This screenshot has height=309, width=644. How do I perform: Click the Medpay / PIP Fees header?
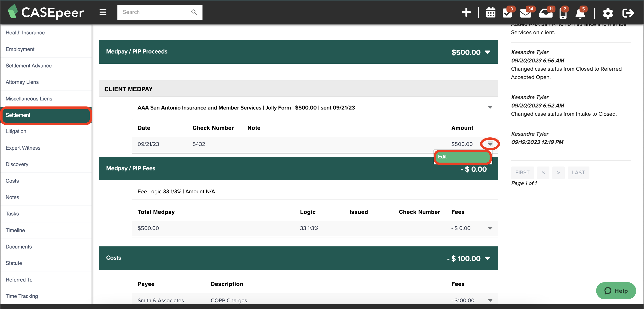pos(298,169)
